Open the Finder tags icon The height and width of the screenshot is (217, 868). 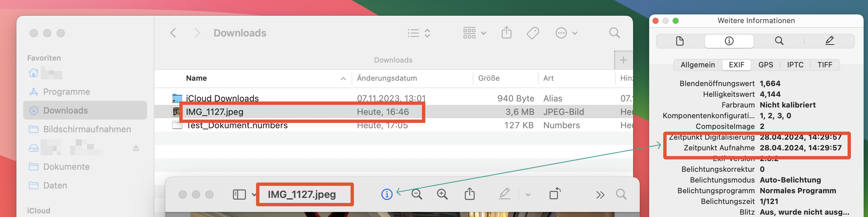point(533,33)
